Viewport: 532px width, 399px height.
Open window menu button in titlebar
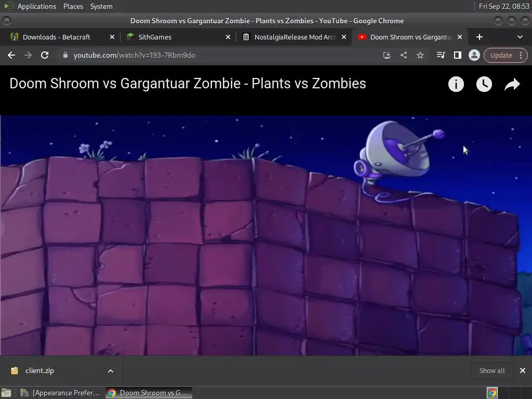pyautogui.click(x=7, y=21)
